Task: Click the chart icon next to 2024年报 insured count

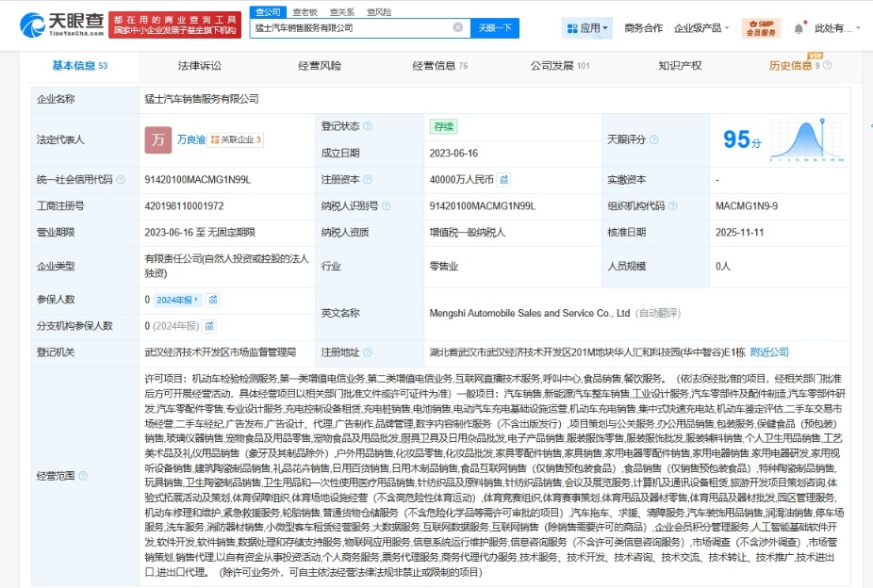Action: (214, 300)
